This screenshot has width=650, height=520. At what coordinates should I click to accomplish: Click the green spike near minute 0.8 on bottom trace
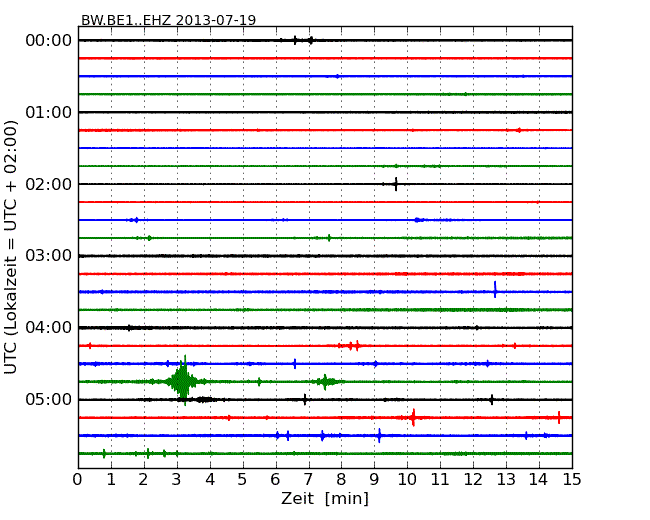click(x=104, y=453)
